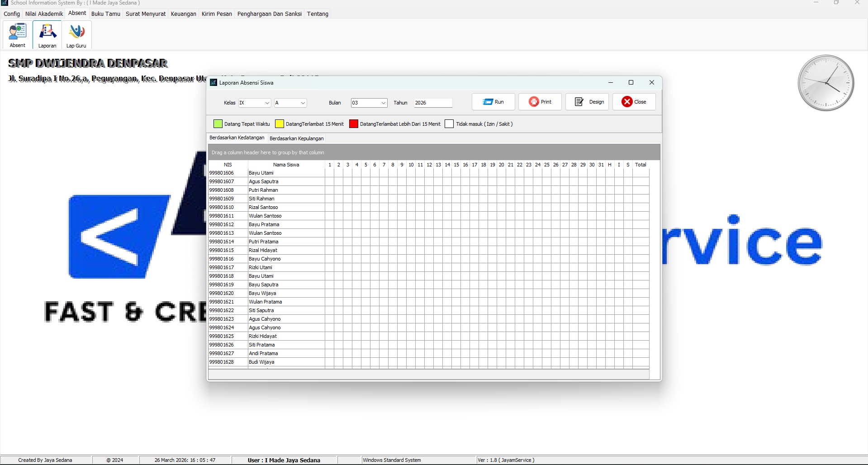Click the Tahun year input field
868x465 pixels.
click(432, 103)
